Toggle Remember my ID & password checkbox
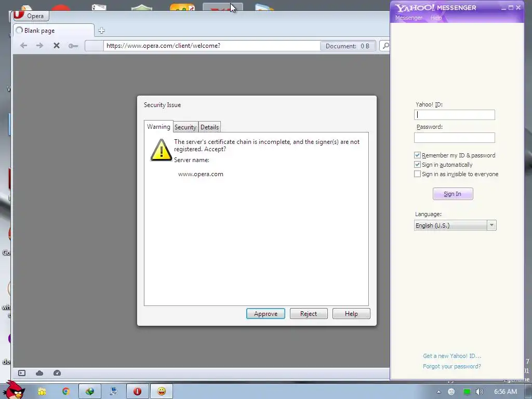The height and width of the screenshot is (399, 532). click(x=417, y=155)
